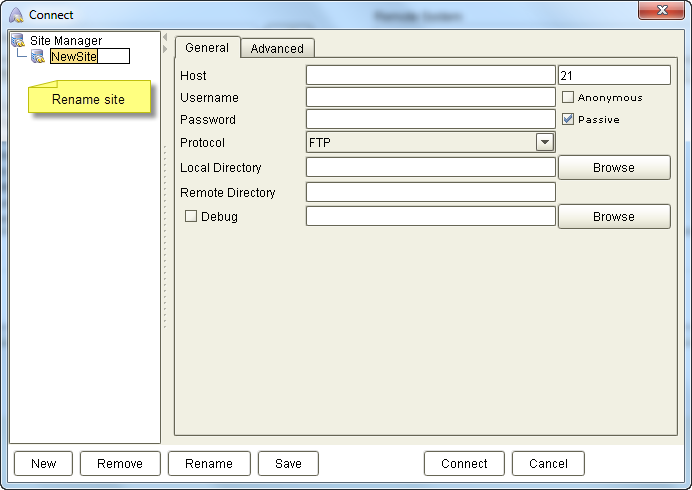
Task: Enable the Anonymous checkbox
Action: (568, 98)
